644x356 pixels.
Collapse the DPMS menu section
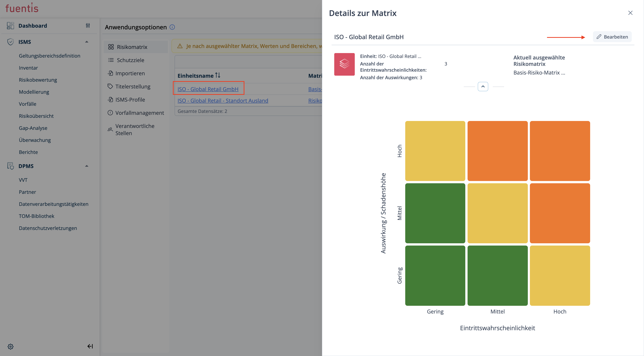87,166
